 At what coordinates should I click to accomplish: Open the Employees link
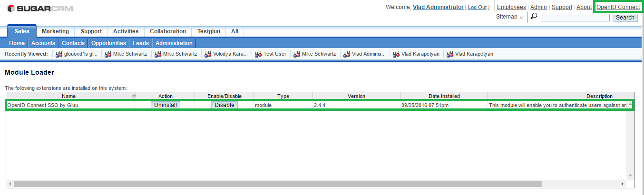pos(511,7)
